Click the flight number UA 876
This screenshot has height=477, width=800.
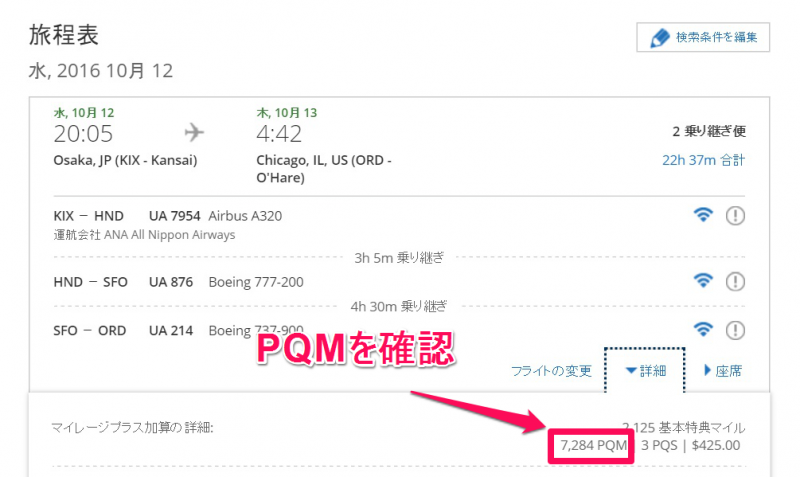pyautogui.click(x=171, y=282)
